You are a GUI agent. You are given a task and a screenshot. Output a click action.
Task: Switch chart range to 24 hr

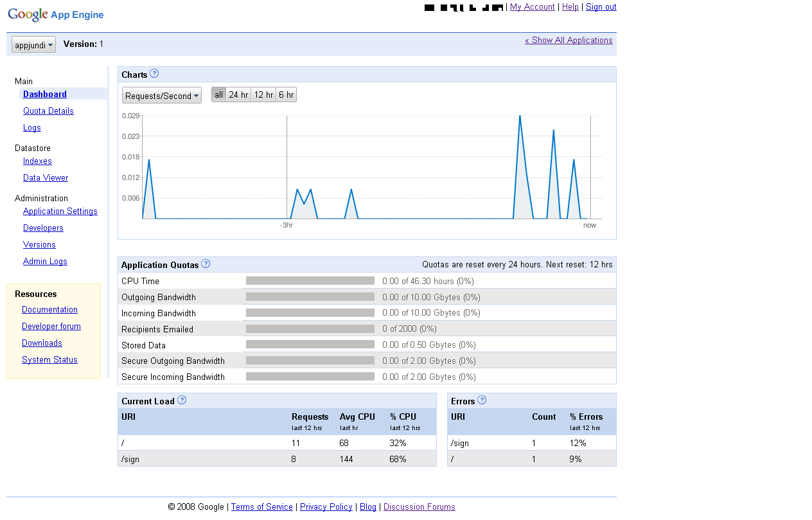click(238, 95)
